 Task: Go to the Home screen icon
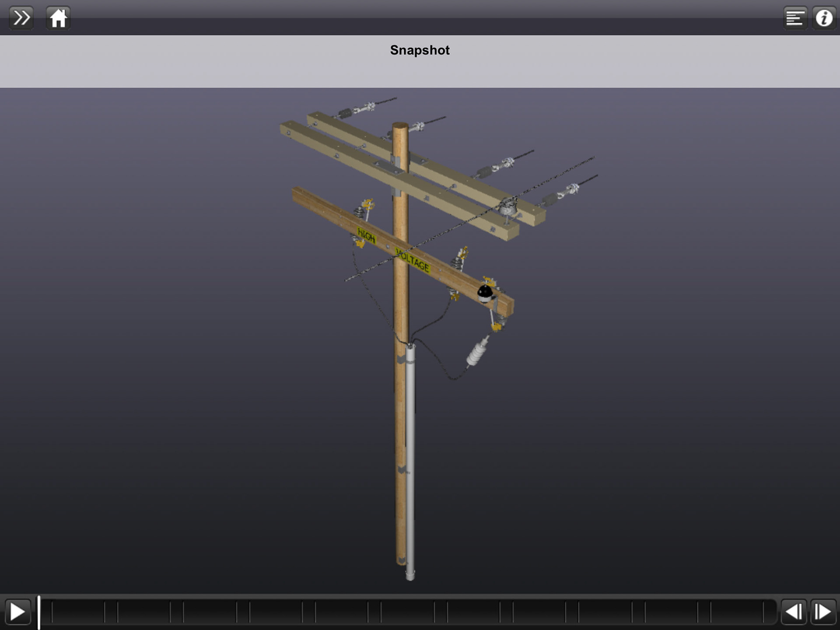tap(58, 18)
